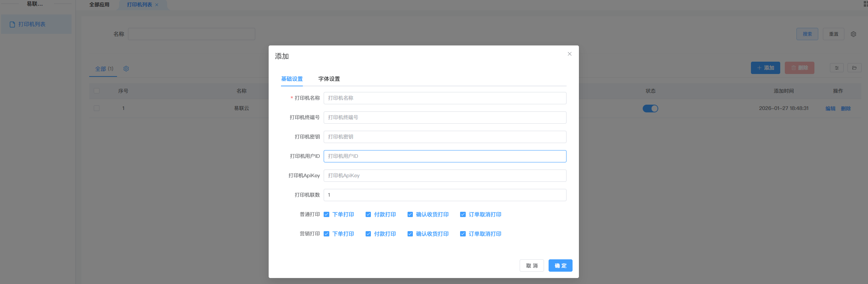Click the folder export icon in the toolbar

[x=854, y=68]
